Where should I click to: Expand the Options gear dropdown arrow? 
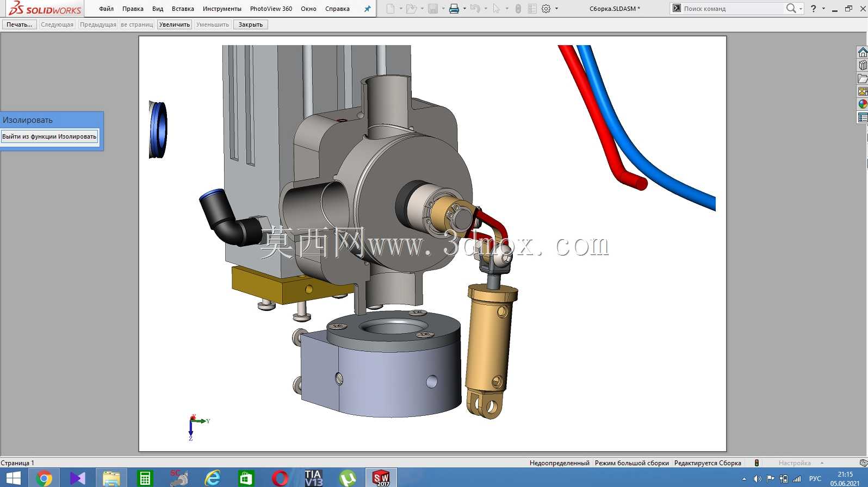point(556,9)
